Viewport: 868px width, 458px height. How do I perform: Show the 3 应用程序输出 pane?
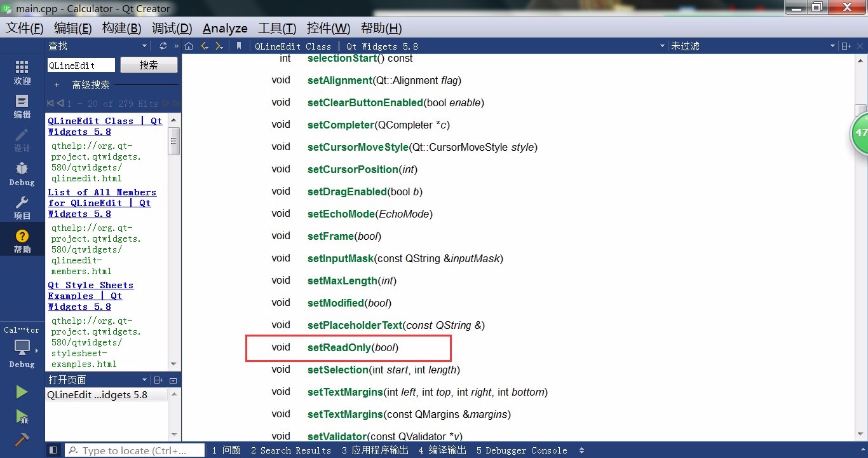(375, 450)
